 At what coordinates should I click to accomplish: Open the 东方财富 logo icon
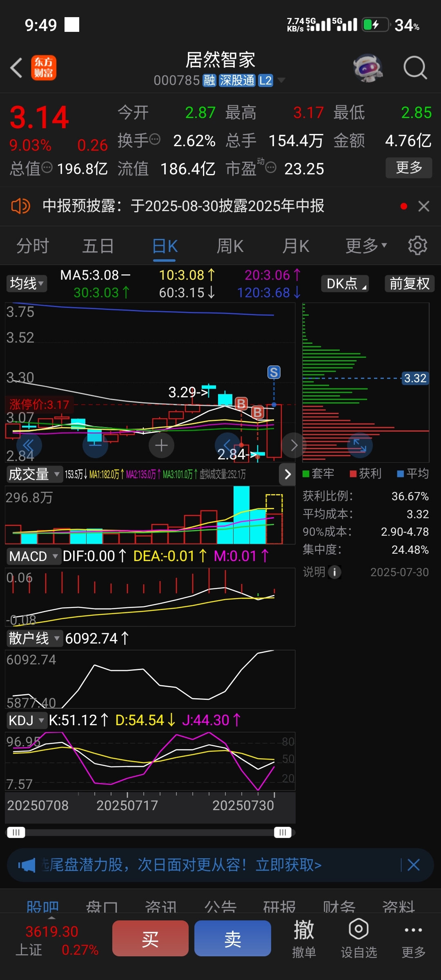44,68
